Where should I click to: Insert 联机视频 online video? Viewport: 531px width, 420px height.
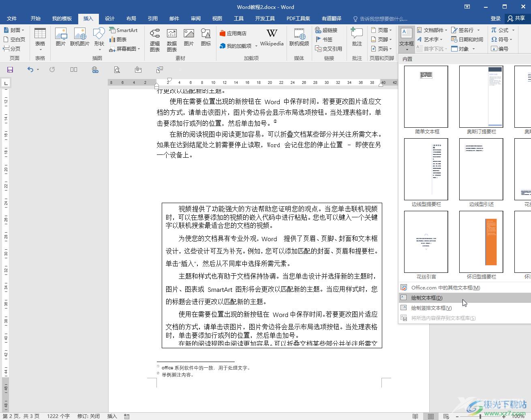pyautogui.click(x=299, y=36)
